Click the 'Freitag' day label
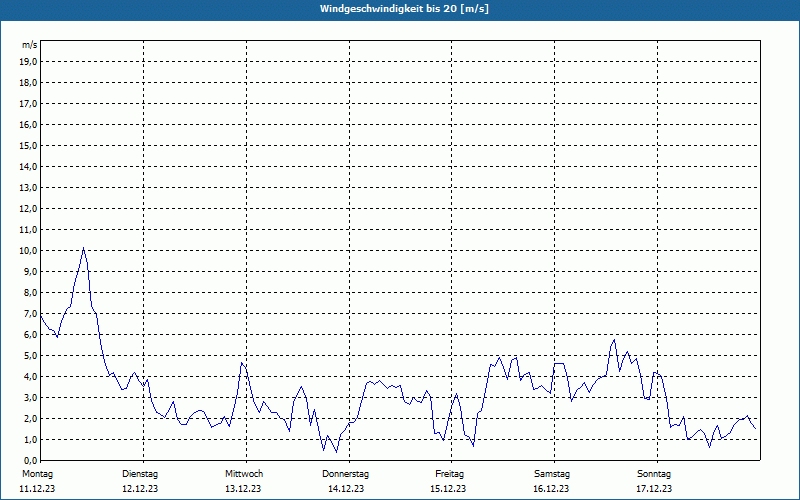Viewport: 800px width, 500px height. click(449, 474)
